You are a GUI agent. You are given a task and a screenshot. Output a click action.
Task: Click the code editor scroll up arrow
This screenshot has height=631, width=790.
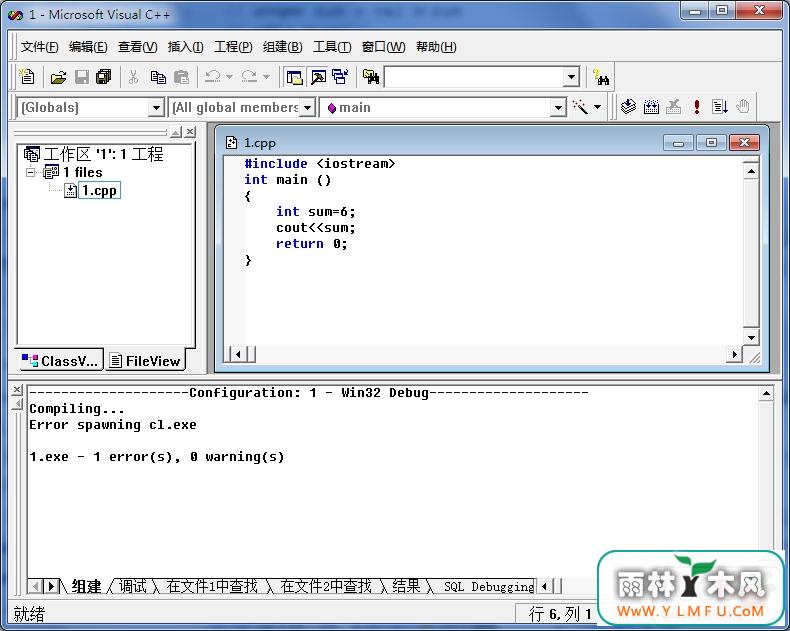(x=751, y=171)
